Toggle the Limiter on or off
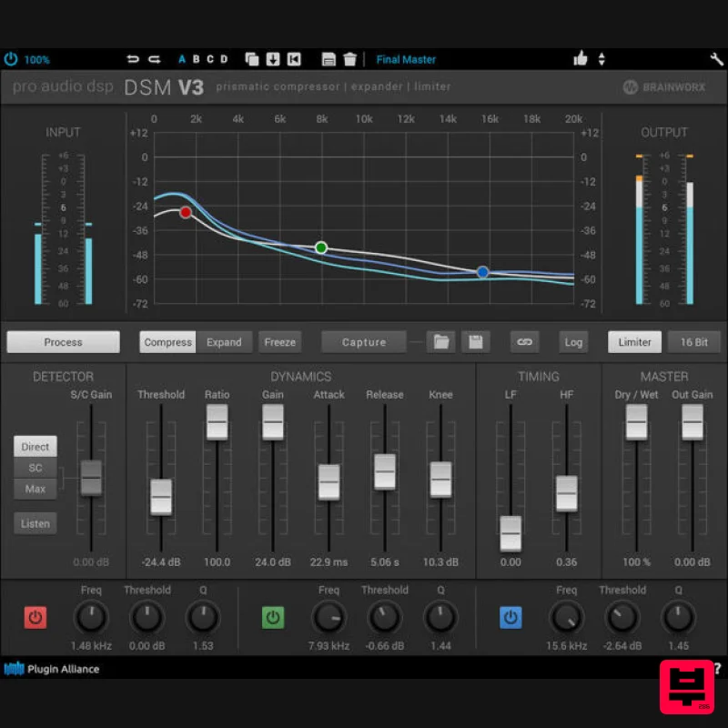The width and height of the screenshot is (728, 728). 634,341
